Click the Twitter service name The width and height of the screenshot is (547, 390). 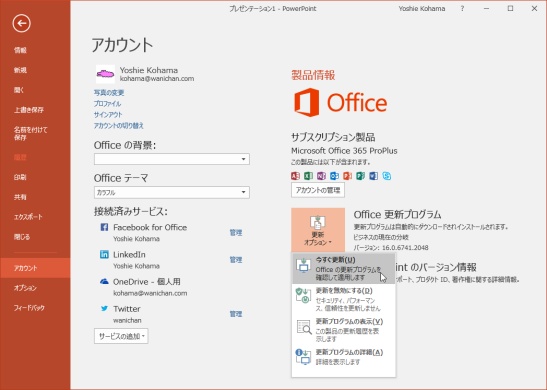127,309
